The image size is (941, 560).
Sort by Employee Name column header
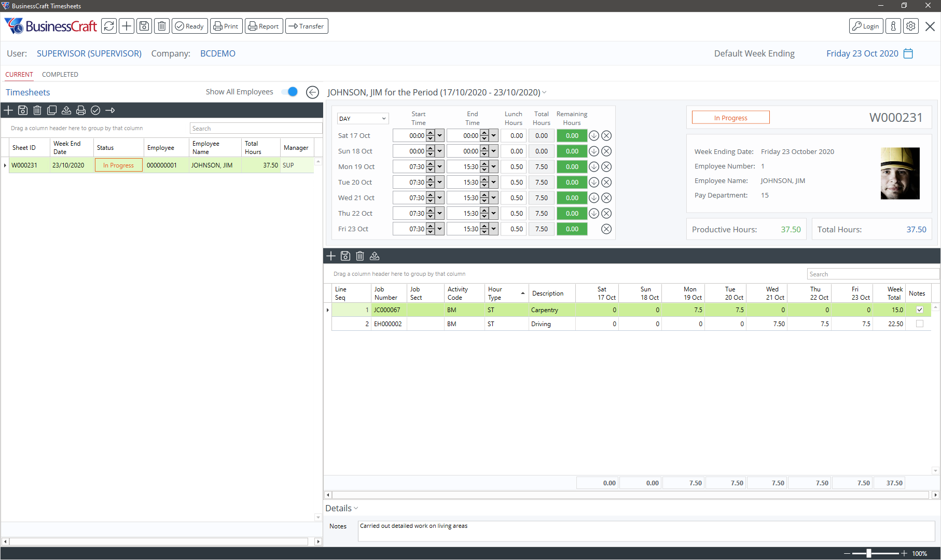[x=215, y=148]
